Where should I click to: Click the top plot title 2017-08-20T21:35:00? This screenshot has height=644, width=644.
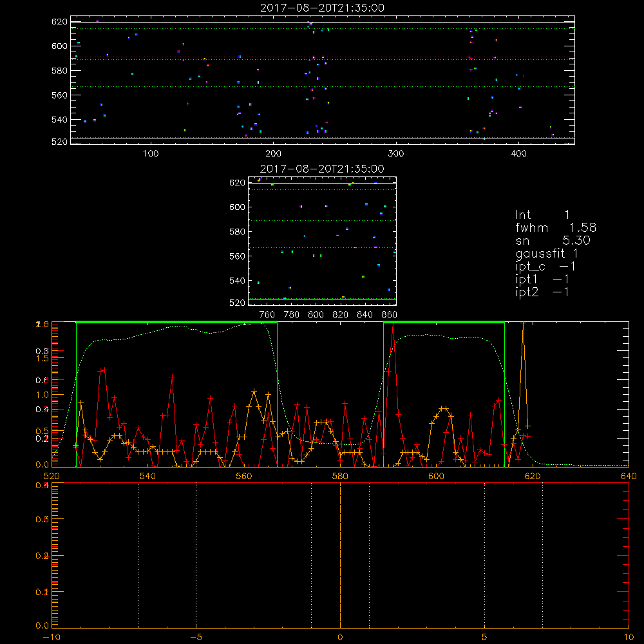(x=322, y=8)
